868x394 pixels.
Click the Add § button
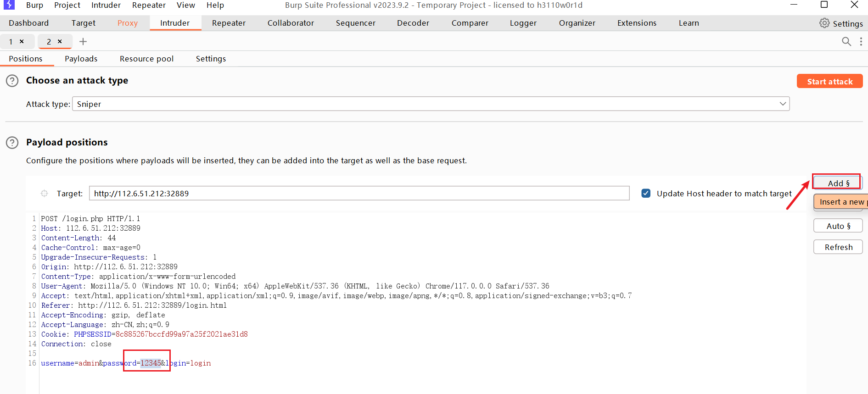[838, 183]
